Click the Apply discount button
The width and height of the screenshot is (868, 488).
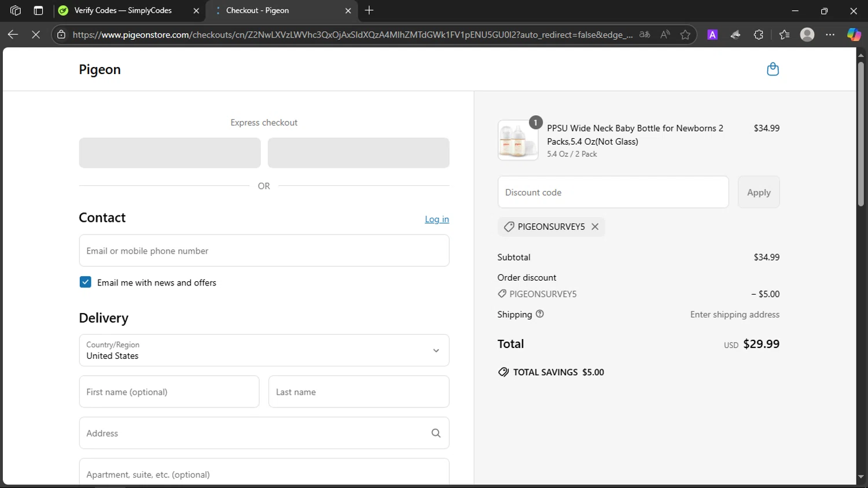(x=759, y=192)
